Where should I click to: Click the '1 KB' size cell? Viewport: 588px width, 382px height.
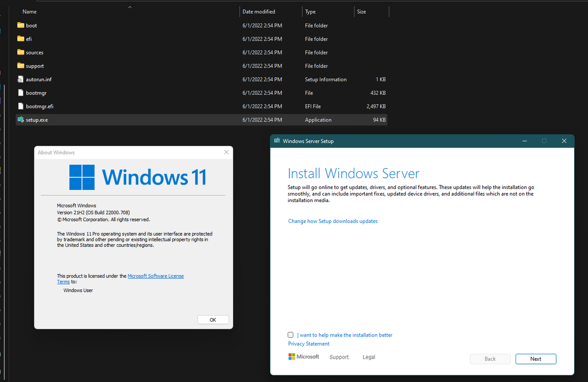[x=381, y=79]
